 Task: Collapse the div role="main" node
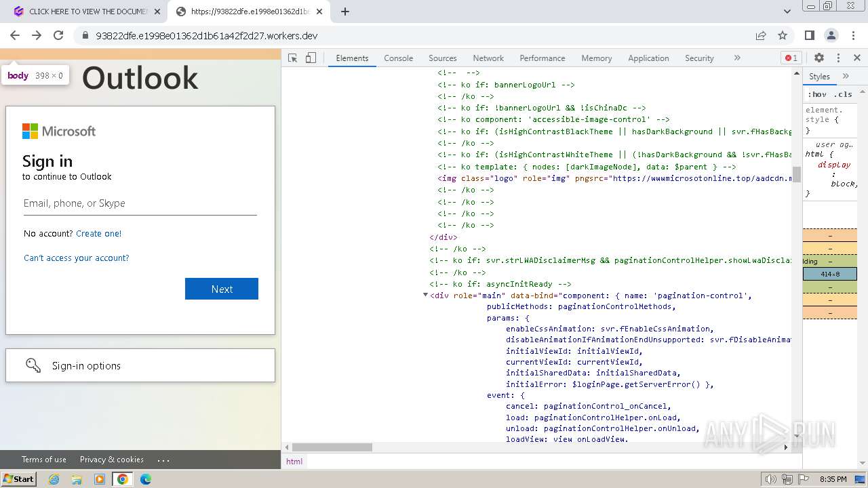pyautogui.click(x=425, y=296)
